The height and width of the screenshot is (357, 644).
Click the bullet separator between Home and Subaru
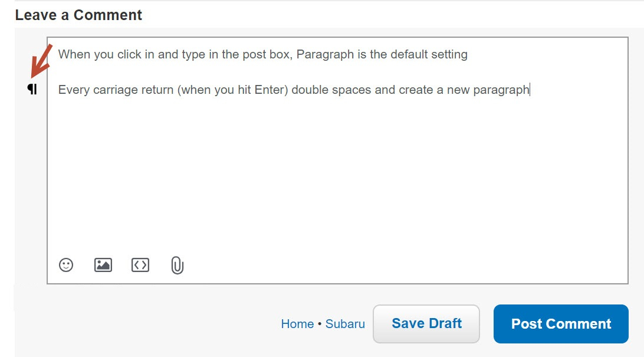(320, 324)
